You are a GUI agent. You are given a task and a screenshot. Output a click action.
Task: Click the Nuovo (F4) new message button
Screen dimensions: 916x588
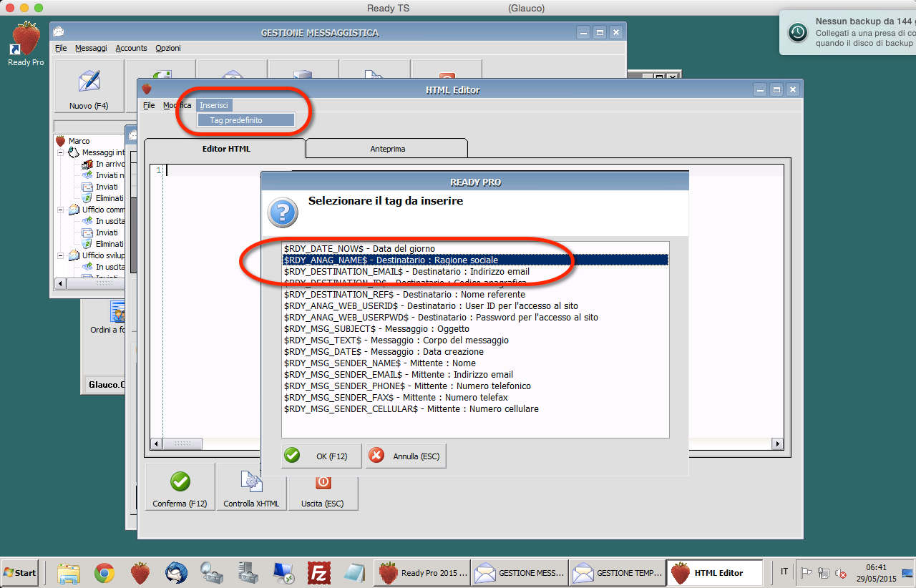[89, 86]
